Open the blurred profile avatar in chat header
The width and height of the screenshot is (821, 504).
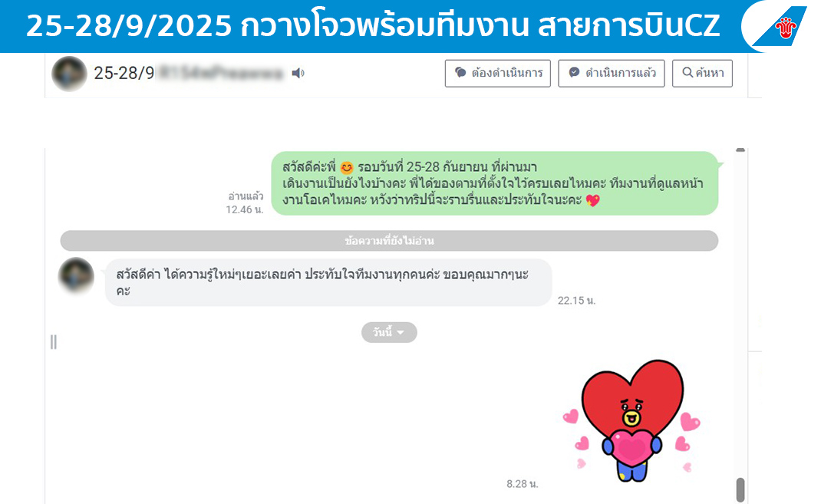coord(69,74)
